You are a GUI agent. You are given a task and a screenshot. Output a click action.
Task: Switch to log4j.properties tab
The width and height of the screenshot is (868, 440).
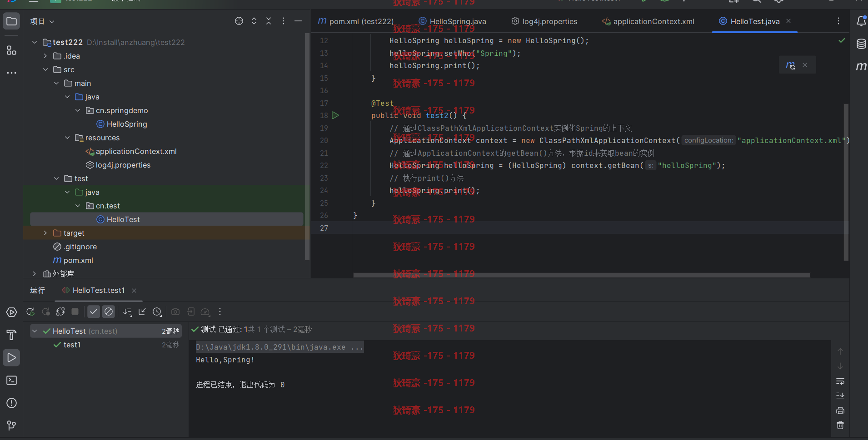tap(544, 21)
